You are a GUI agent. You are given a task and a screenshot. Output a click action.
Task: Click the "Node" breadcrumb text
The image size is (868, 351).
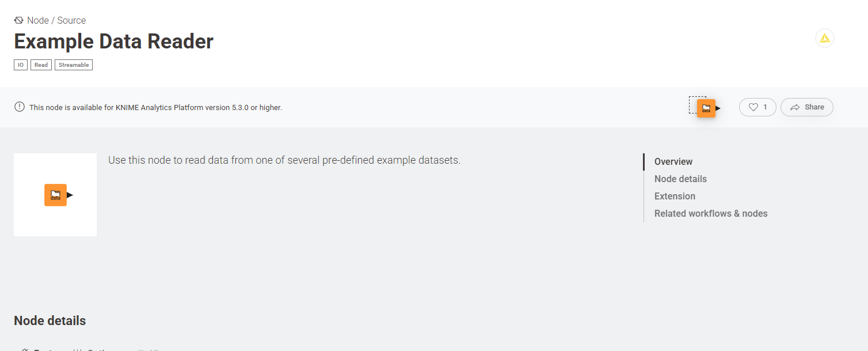[38, 20]
